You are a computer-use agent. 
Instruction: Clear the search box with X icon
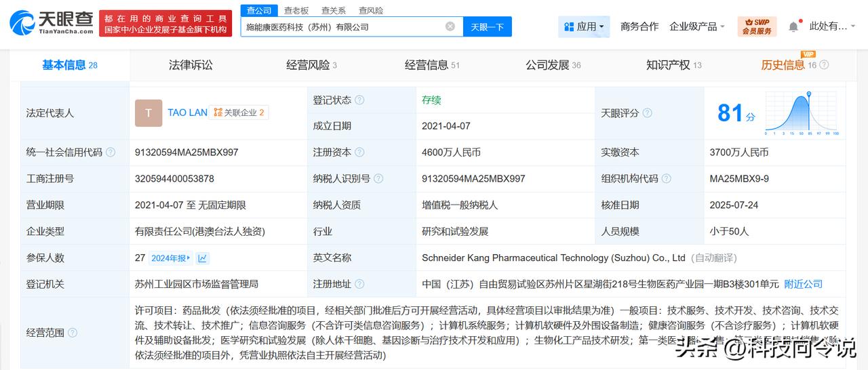coord(450,26)
